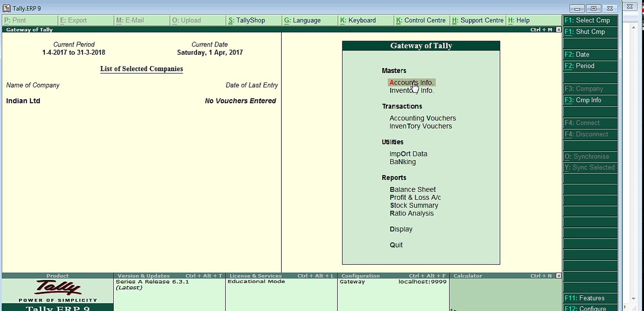Select the company Indian Ltd
Screen dimensions: 644x311
(23, 101)
